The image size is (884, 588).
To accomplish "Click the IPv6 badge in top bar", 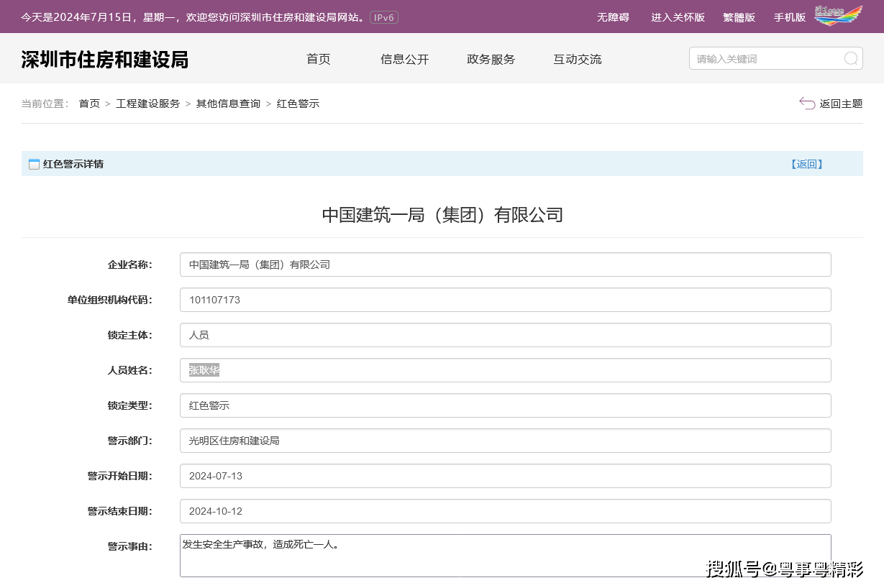I will pyautogui.click(x=384, y=17).
